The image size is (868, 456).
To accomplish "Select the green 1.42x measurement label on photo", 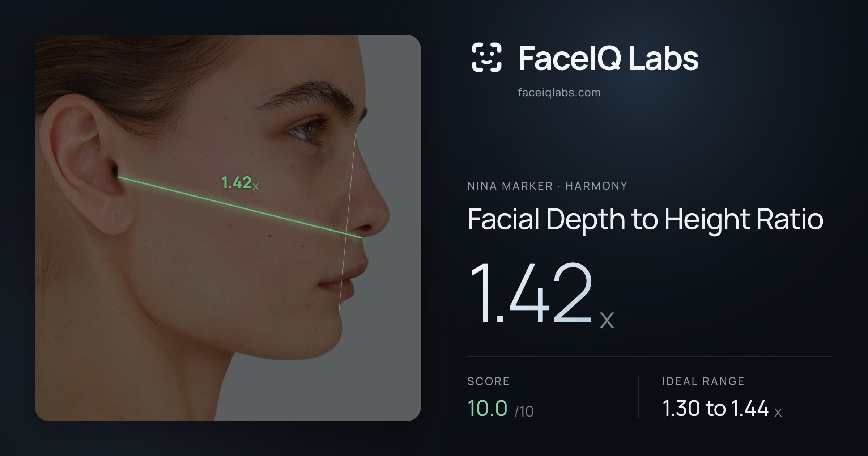I will (x=240, y=182).
